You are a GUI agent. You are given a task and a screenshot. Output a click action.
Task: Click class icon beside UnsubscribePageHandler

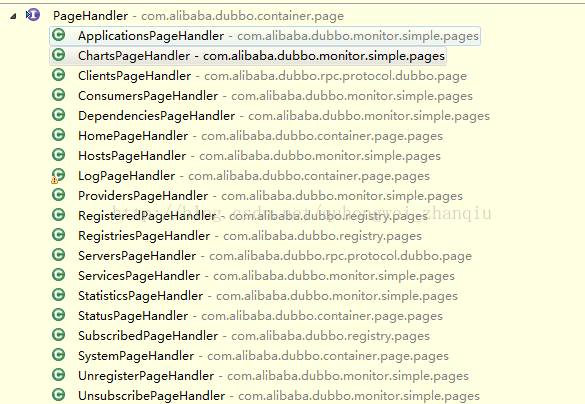59,395
